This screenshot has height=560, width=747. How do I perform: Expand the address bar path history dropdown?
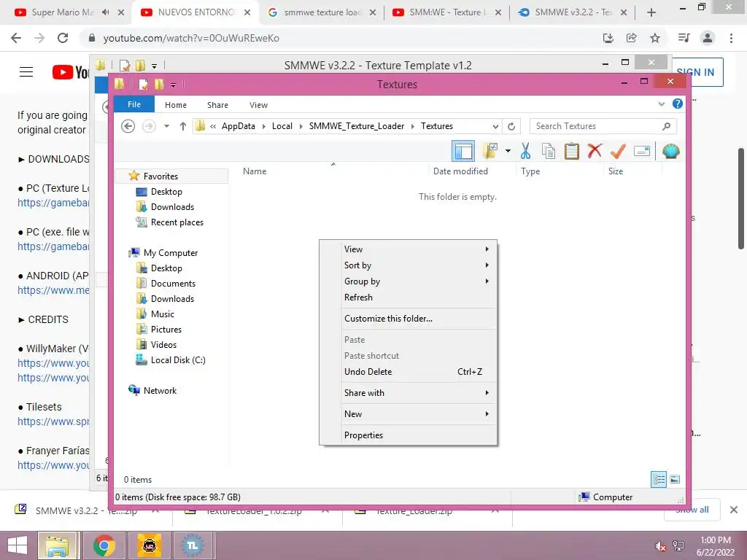coord(495,127)
